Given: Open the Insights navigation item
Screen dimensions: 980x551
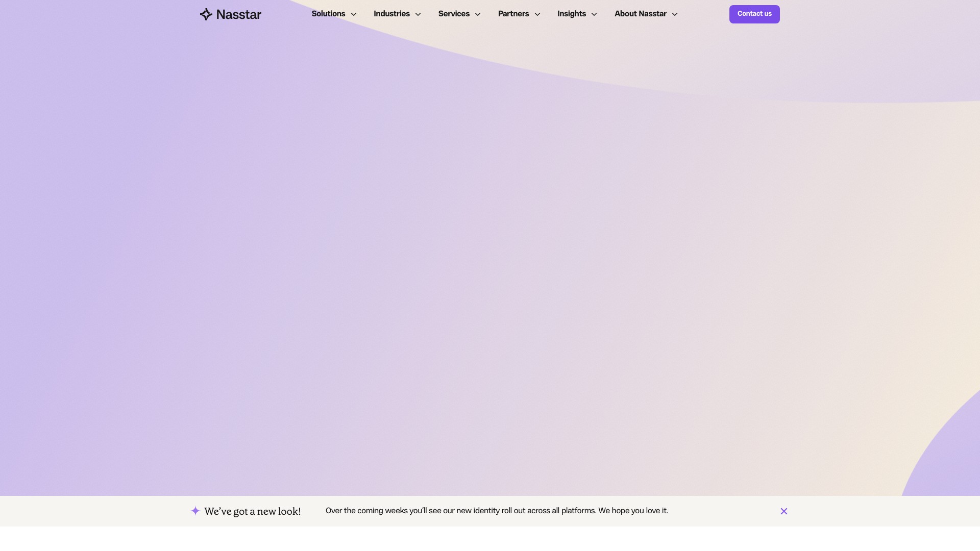Looking at the screenshot, I should pos(571,14).
